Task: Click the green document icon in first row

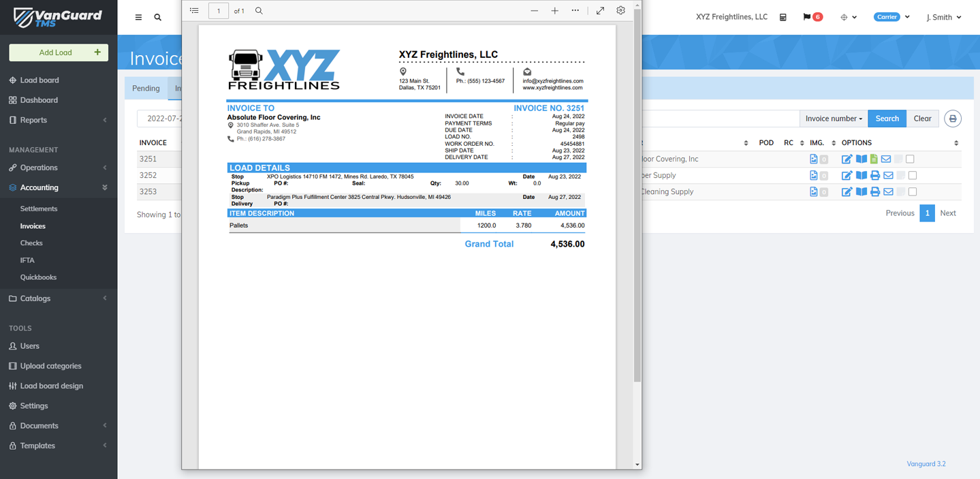Action: (874, 159)
